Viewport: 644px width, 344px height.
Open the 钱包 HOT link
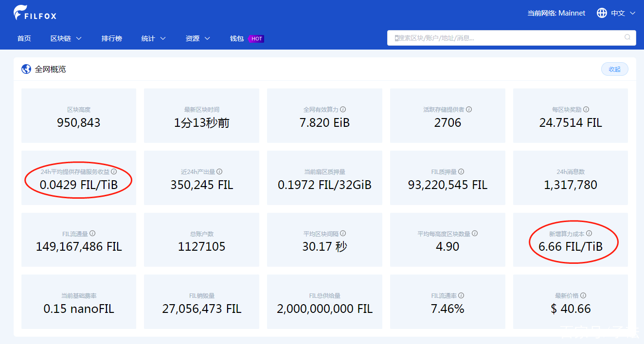pyautogui.click(x=236, y=38)
